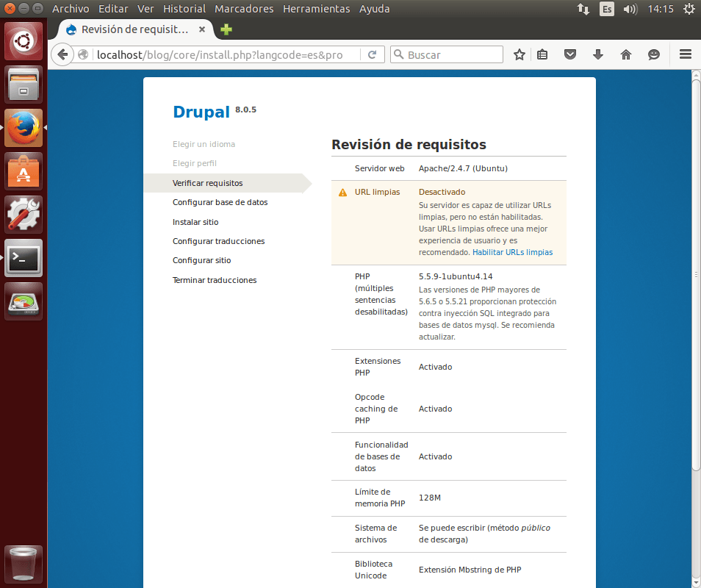The height and width of the screenshot is (588, 701).
Task: Go back with the browser back arrow
Action: 62,54
